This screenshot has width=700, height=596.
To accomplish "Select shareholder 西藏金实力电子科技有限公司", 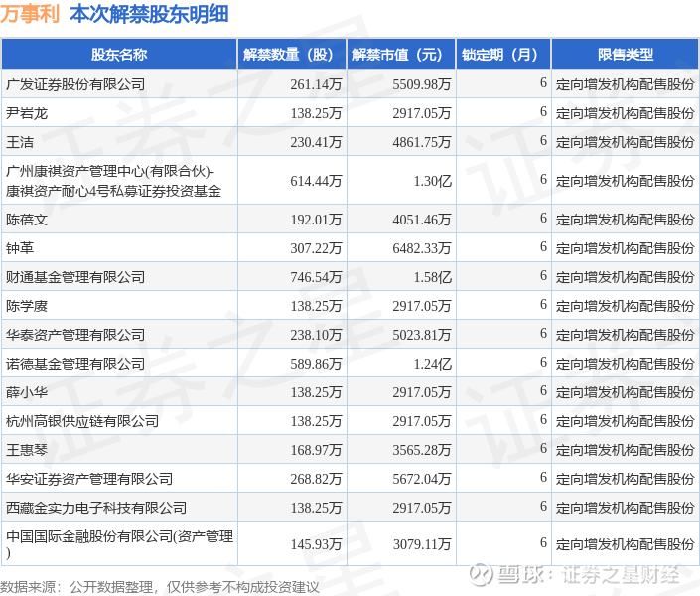I will (96, 508).
